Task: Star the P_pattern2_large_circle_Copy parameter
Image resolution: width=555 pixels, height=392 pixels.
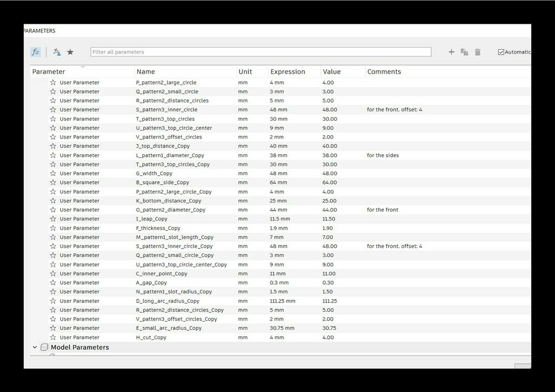Action: pyautogui.click(x=53, y=192)
